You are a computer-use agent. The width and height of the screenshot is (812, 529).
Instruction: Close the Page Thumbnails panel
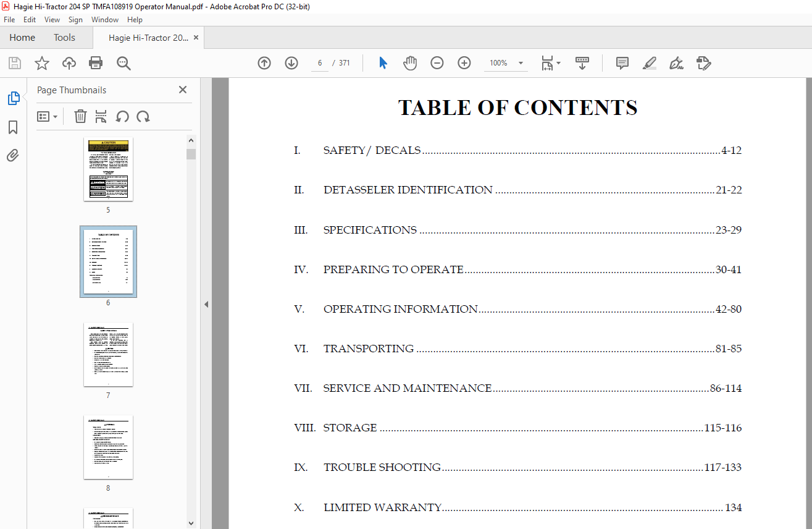[183, 90]
